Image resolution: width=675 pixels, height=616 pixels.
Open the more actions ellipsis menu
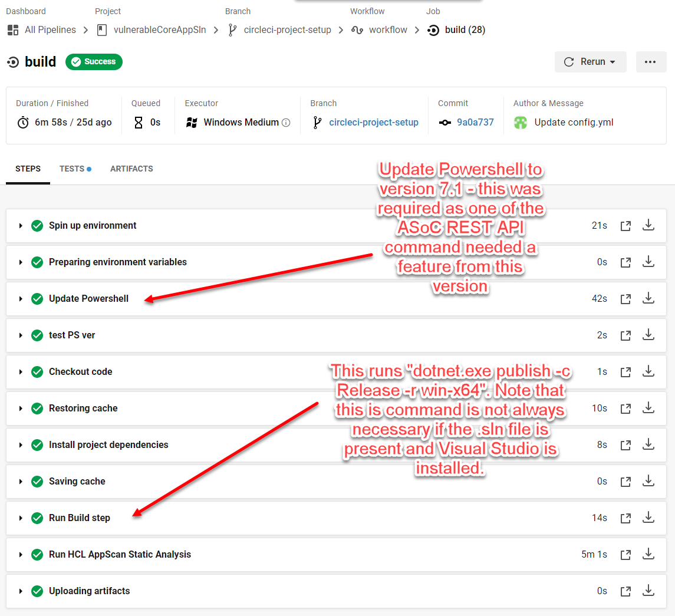pyautogui.click(x=650, y=62)
